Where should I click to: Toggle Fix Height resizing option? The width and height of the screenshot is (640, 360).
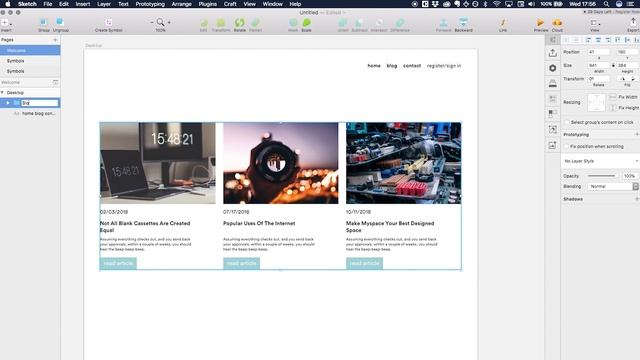point(613,108)
